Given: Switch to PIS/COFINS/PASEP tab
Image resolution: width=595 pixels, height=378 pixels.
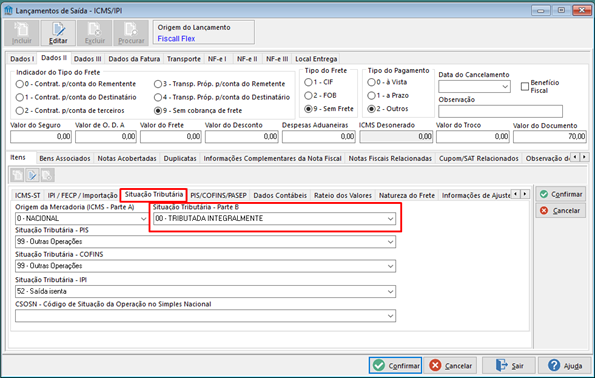Looking at the screenshot, I should pyautogui.click(x=218, y=195).
